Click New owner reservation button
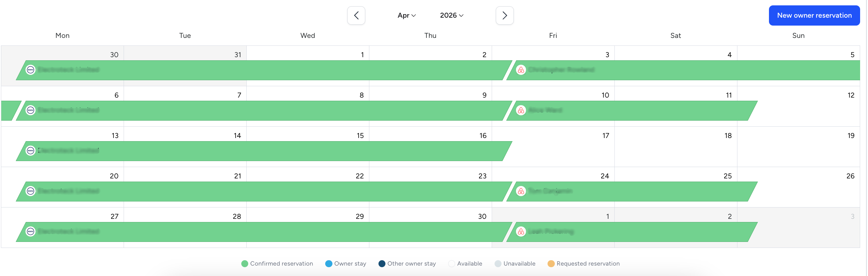The height and width of the screenshot is (276, 868). pyautogui.click(x=814, y=15)
